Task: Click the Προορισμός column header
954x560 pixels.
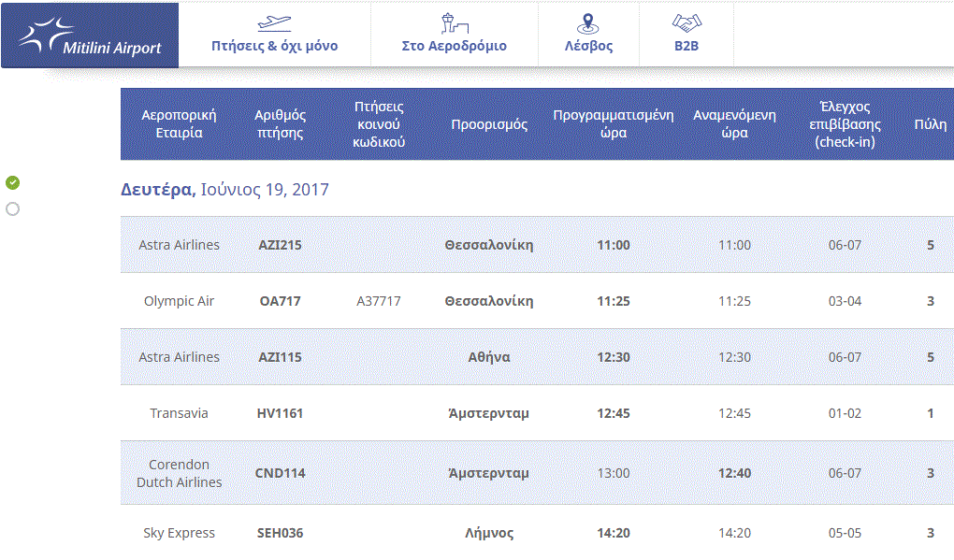Action: [489, 124]
